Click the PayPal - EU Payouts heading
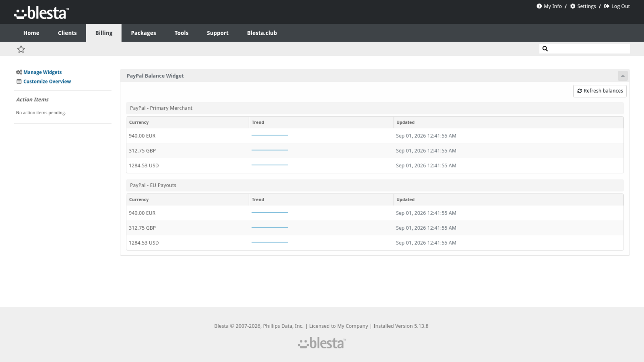This screenshot has height=362, width=644. pyautogui.click(x=153, y=185)
